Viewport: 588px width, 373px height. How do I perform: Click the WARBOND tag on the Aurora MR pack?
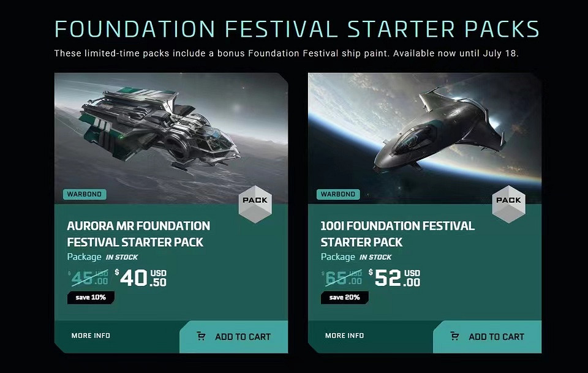pyautogui.click(x=84, y=194)
